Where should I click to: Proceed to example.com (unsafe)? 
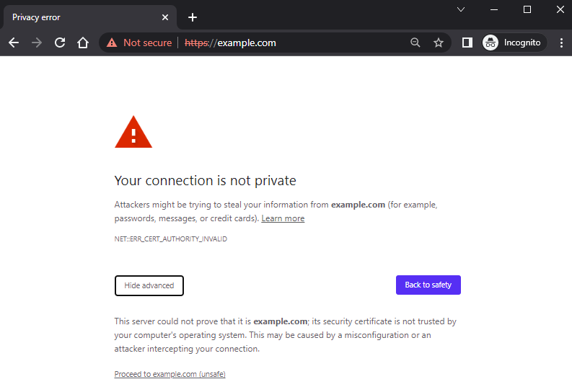coord(170,375)
